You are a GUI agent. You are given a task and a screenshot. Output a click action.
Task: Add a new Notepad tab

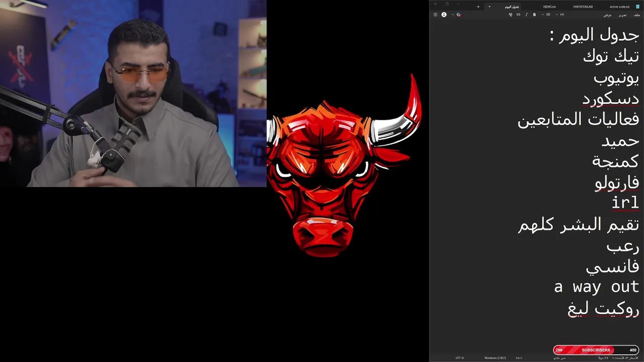click(478, 7)
